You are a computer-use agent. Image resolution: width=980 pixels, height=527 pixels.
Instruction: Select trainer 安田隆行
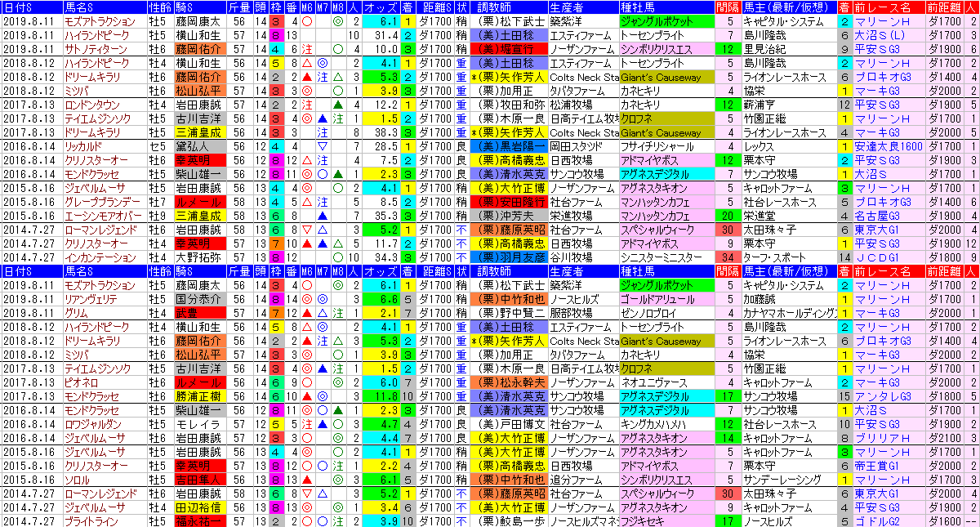coord(510,202)
